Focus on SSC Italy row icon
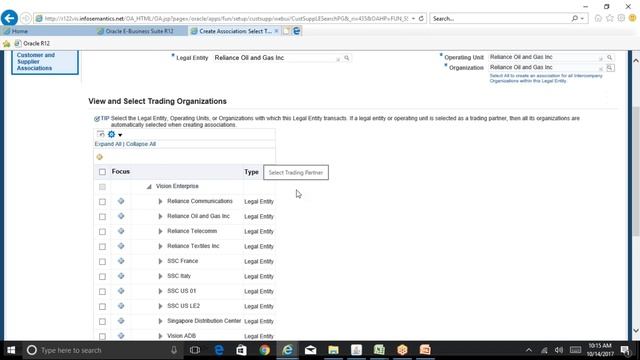Screen dimensions: 640x360 pyautogui.click(x=121, y=276)
